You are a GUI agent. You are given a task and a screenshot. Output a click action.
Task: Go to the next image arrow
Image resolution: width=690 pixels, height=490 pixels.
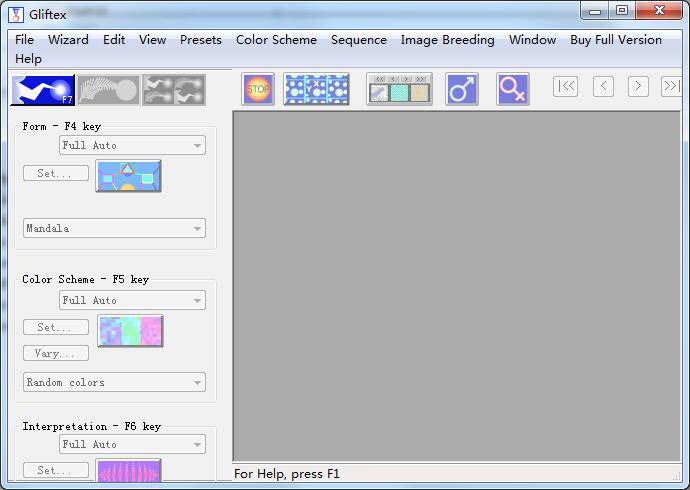point(639,86)
